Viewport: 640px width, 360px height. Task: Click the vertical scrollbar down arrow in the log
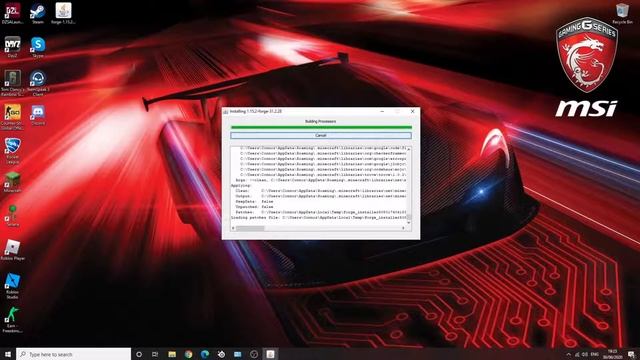[409, 222]
